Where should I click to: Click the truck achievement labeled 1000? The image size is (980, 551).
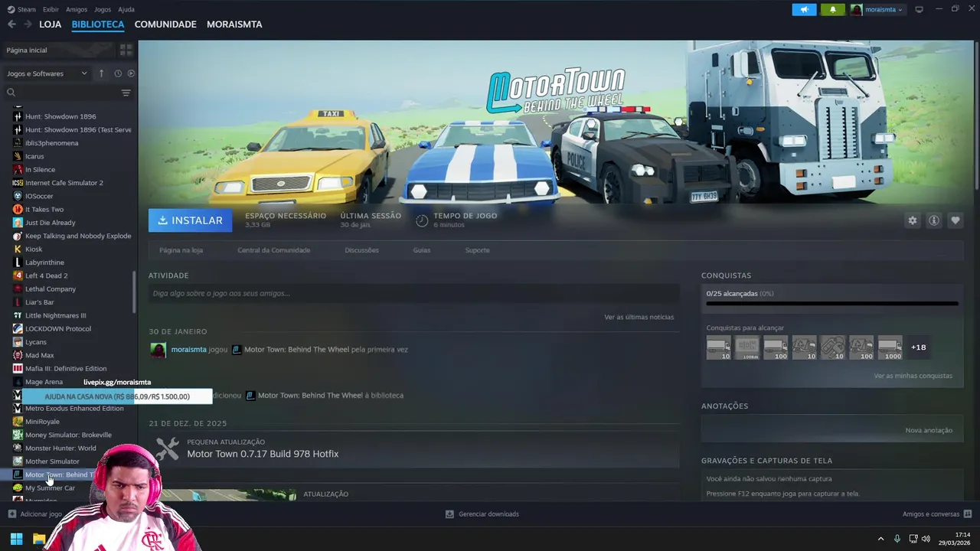890,347
